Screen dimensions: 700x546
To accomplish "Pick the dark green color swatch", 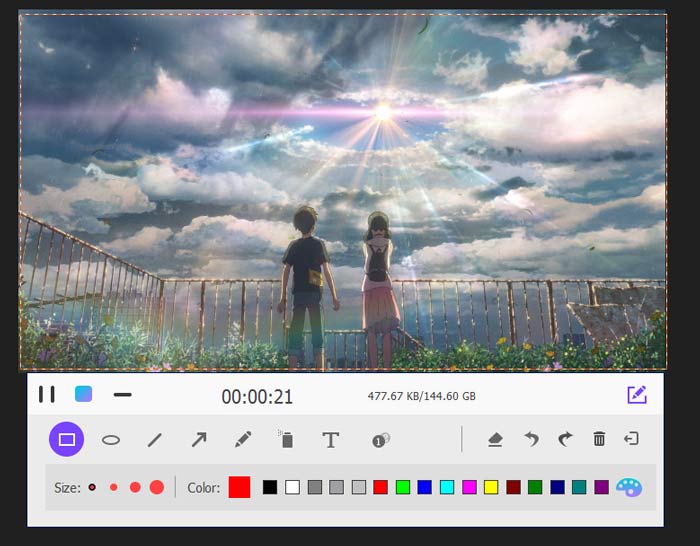I will coord(535,487).
